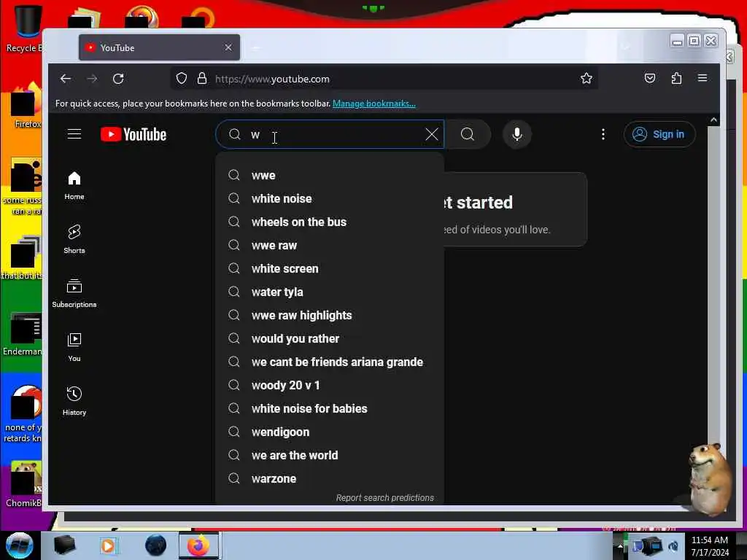Start voice search with the microphone
Viewport: 747px width, 560px height.
517,134
